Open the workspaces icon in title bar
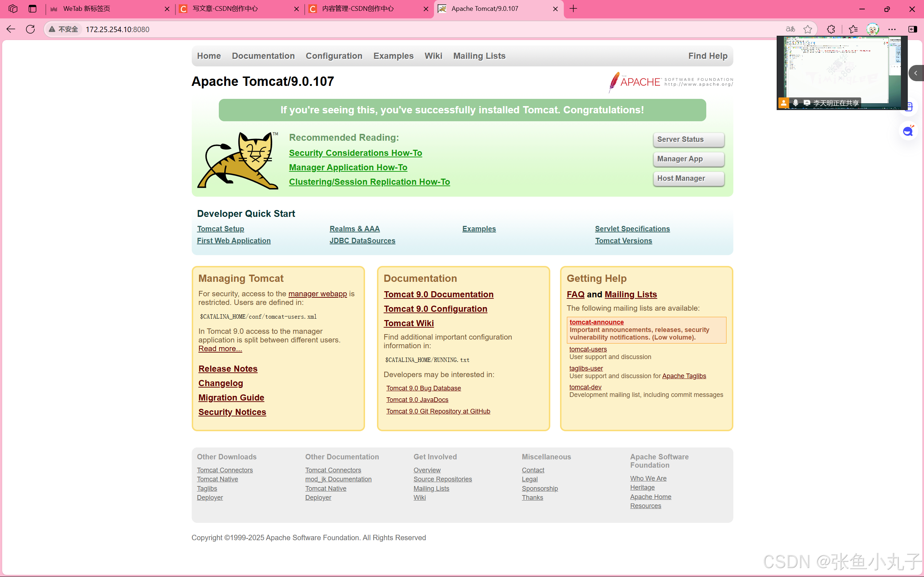The image size is (924, 577). tap(13, 8)
